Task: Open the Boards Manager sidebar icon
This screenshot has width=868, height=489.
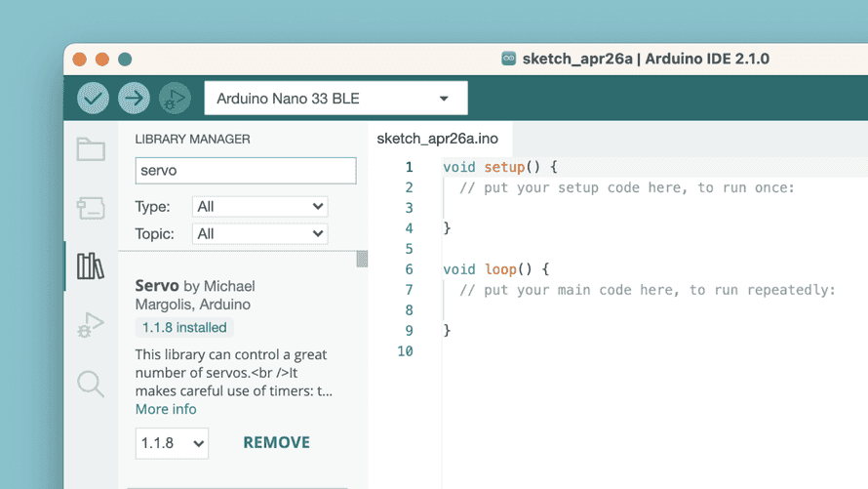Action: point(91,207)
